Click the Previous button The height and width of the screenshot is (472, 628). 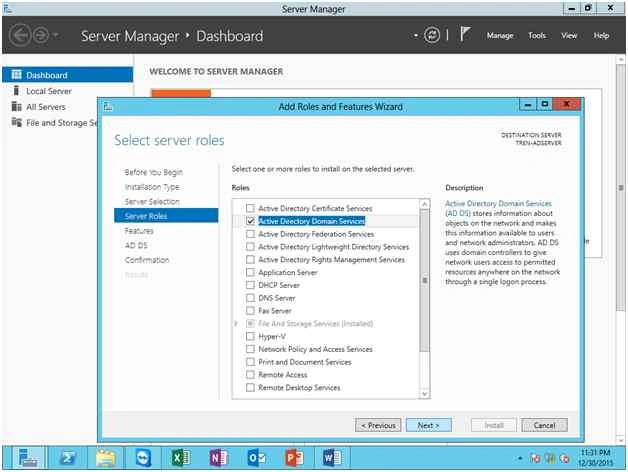(378, 426)
